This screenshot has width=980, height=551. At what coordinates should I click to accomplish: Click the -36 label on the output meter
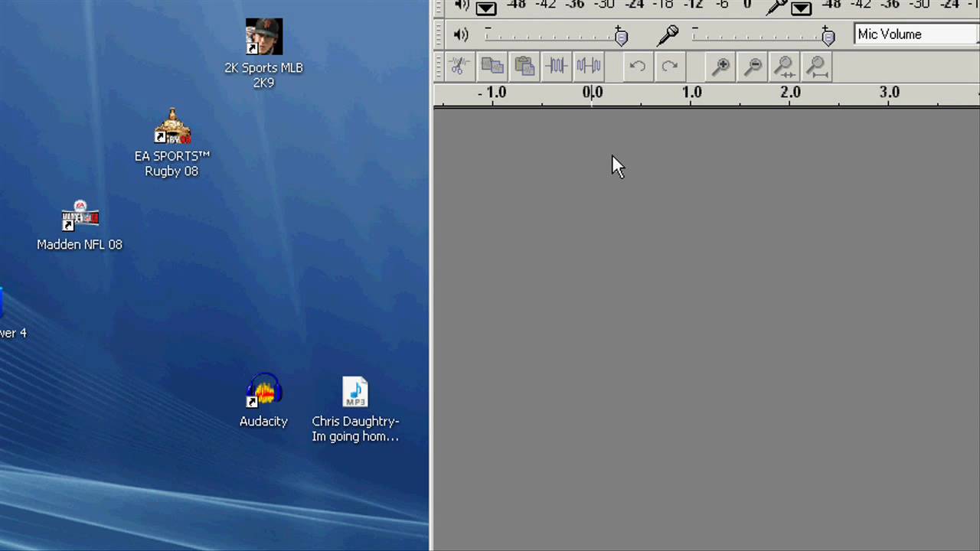pos(575,5)
